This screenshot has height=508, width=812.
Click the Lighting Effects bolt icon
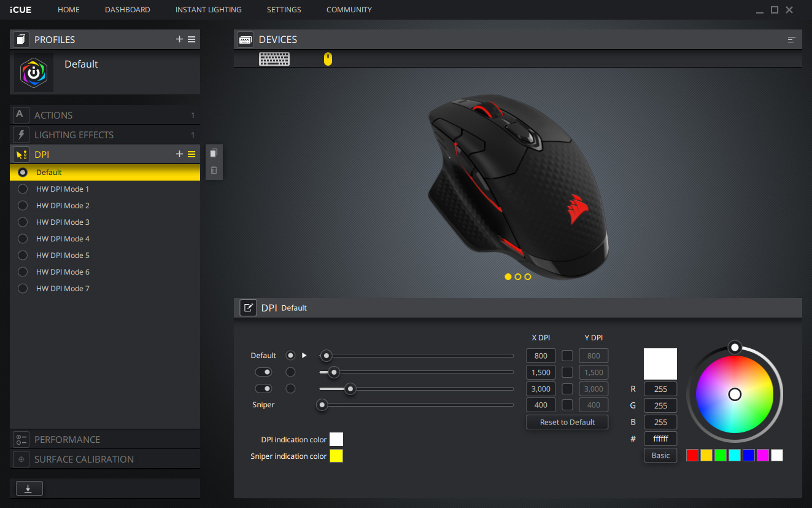coord(20,135)
